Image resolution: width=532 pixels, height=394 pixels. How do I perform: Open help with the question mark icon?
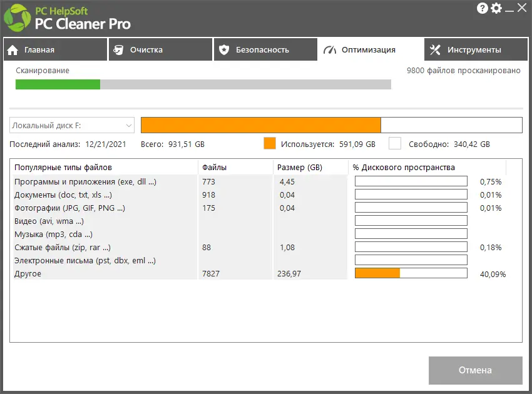[482, 8]
